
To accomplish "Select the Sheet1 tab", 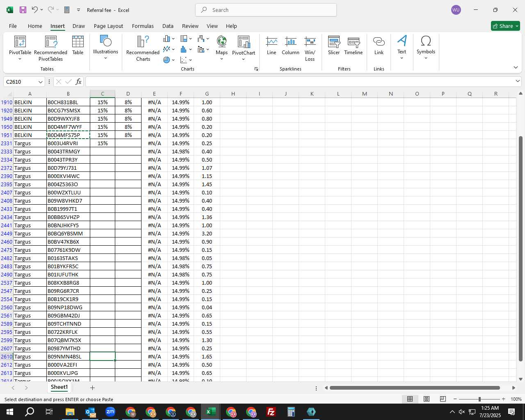I will coord(59,387).
